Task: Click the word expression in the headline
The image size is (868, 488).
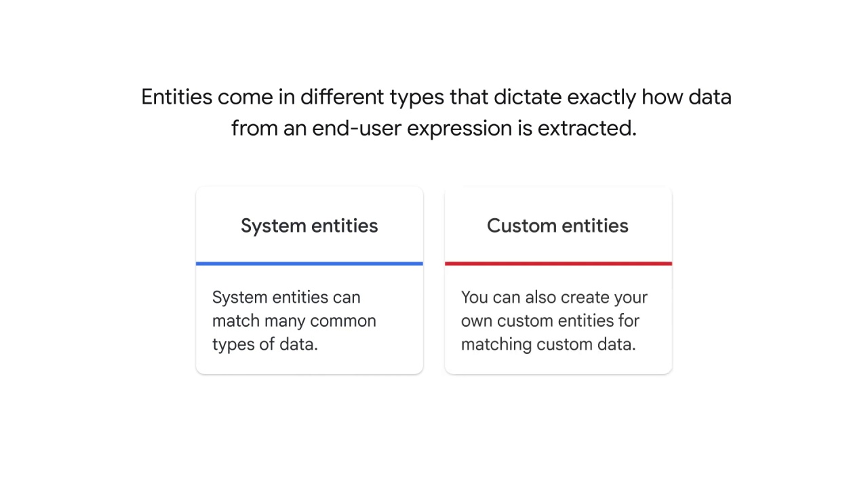Action: coord(459,129)
